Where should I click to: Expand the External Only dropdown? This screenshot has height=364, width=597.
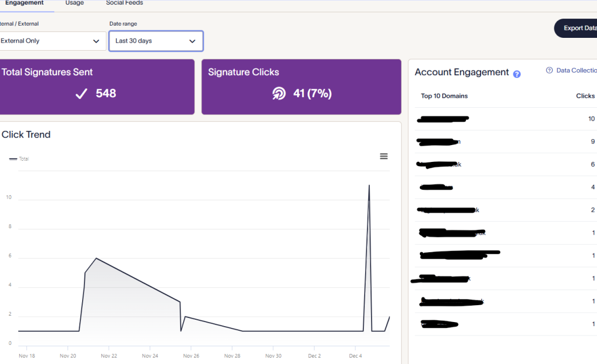[x=51, y=41]
